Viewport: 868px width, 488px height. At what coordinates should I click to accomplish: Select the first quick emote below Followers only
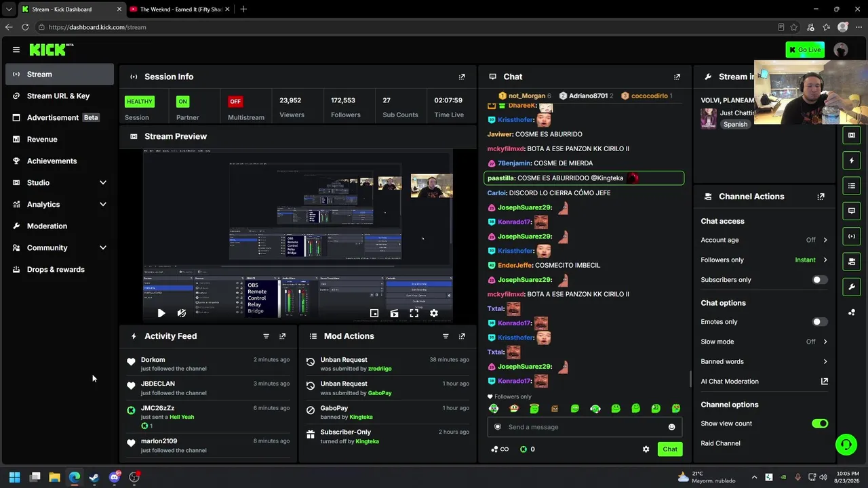pos(494,409)
